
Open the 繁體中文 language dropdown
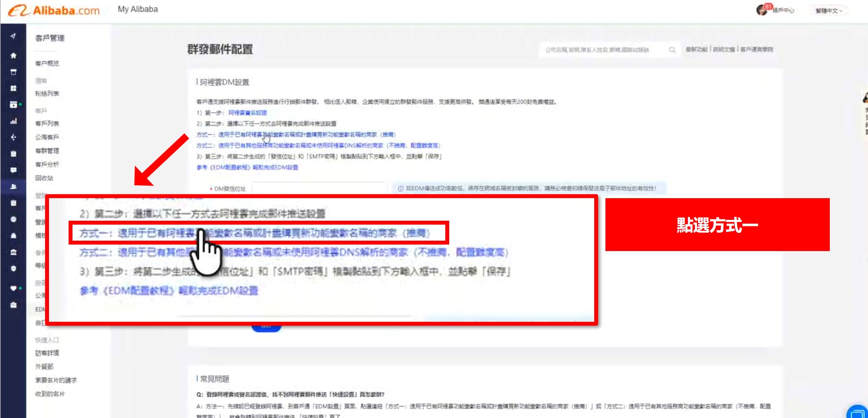[x=828, y=11]
